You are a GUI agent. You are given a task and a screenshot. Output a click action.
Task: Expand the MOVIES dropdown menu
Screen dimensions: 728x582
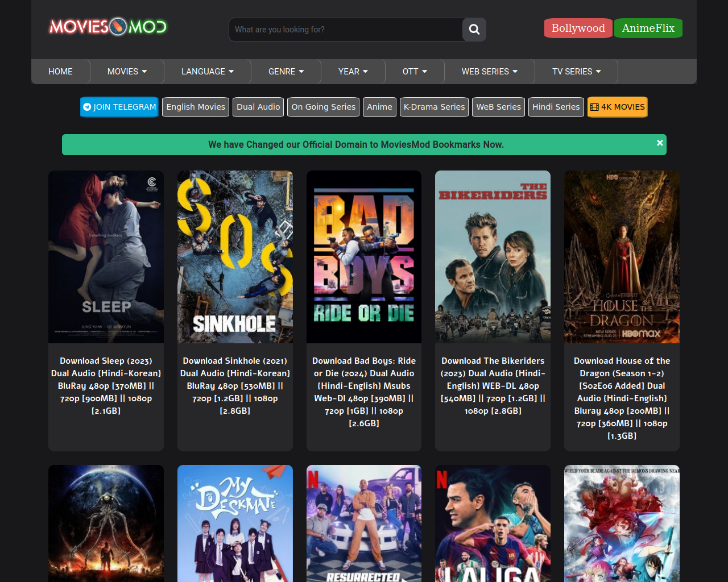pos(127,72)
